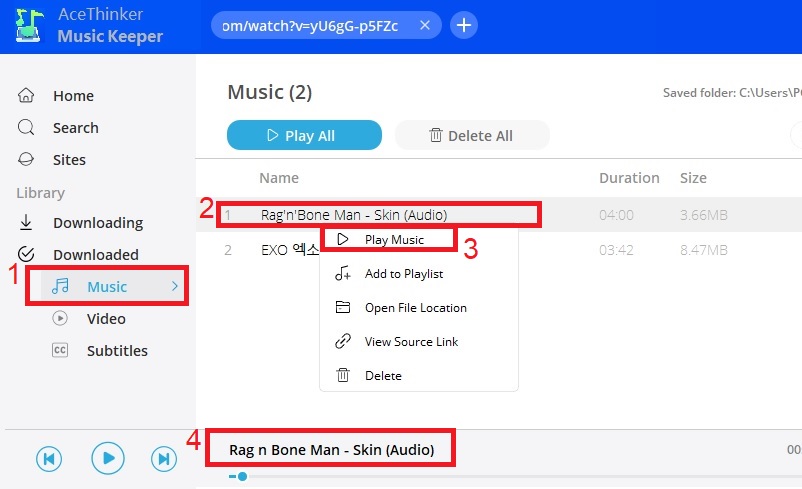Image resolution: width=802 pixels, height=489 pixels.
Task: Open the Downloading list
Action: click(x=98, y=223)
